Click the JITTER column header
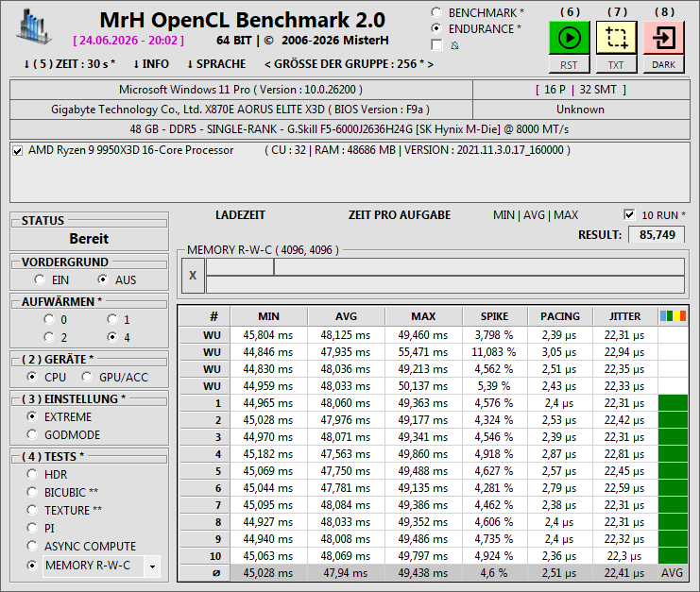This screenshot has width=700, height=592. click(x=625, y=316)
